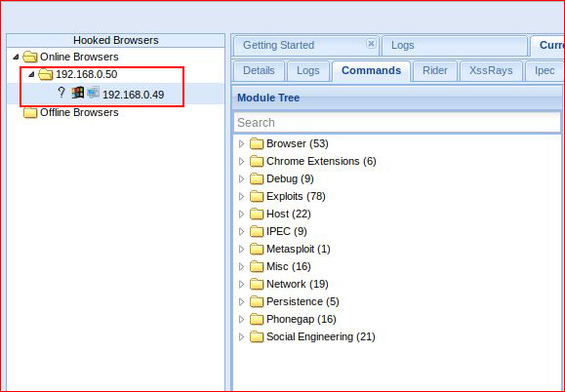Expand the Persistence (5) arrow
The width and height of the screenshot is (565, 392).
point(241,301)
